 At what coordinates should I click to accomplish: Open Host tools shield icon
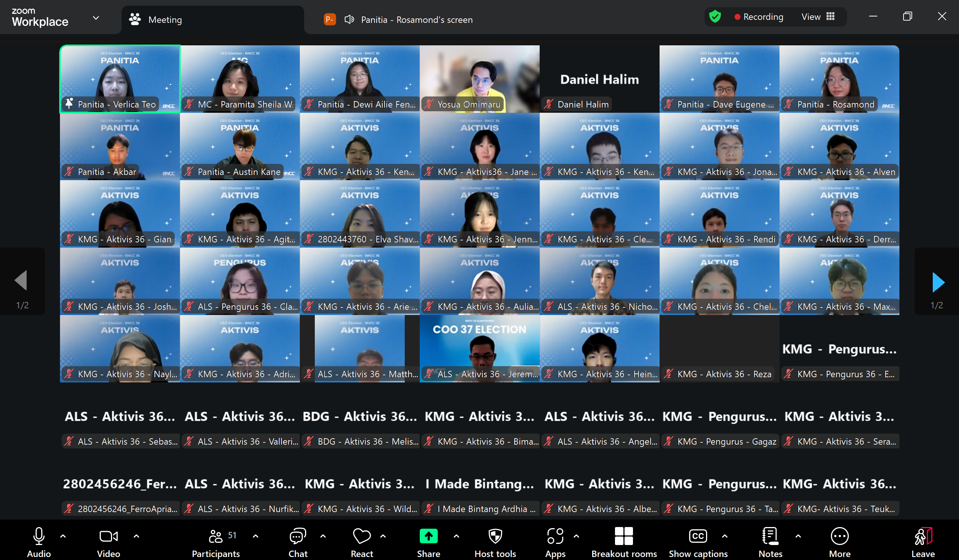(495, 536)
